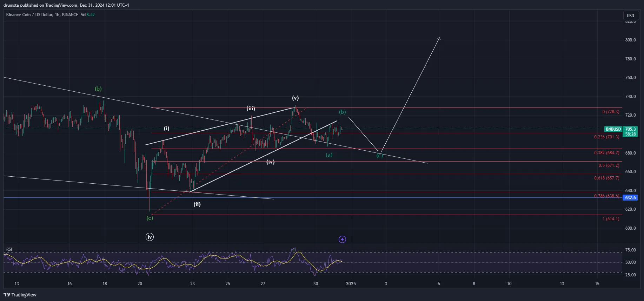
Task: Click the 2025 date axis label
Action: point(351,284)
